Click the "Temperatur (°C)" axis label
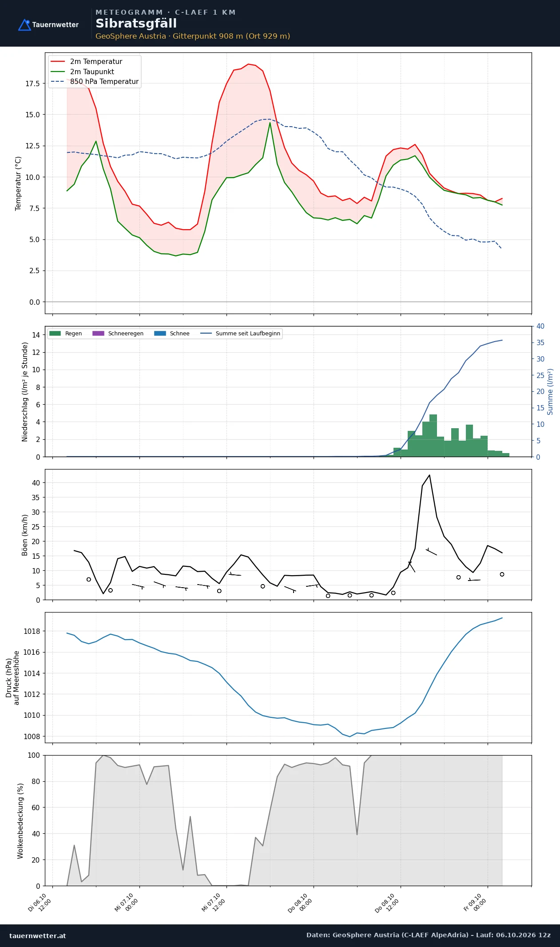 18,183
